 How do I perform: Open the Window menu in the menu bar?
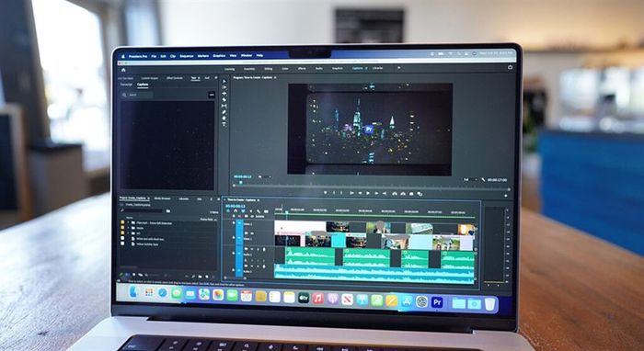246,55
